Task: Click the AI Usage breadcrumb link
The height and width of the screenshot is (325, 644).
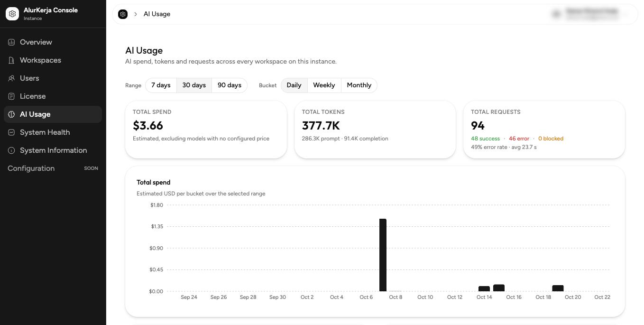Action: pos(157,14)
